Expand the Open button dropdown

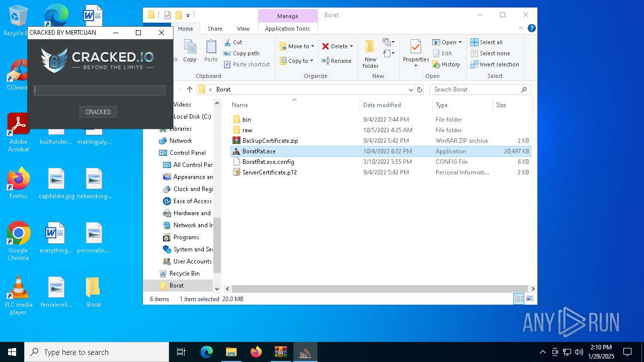[x=460, y=42]
